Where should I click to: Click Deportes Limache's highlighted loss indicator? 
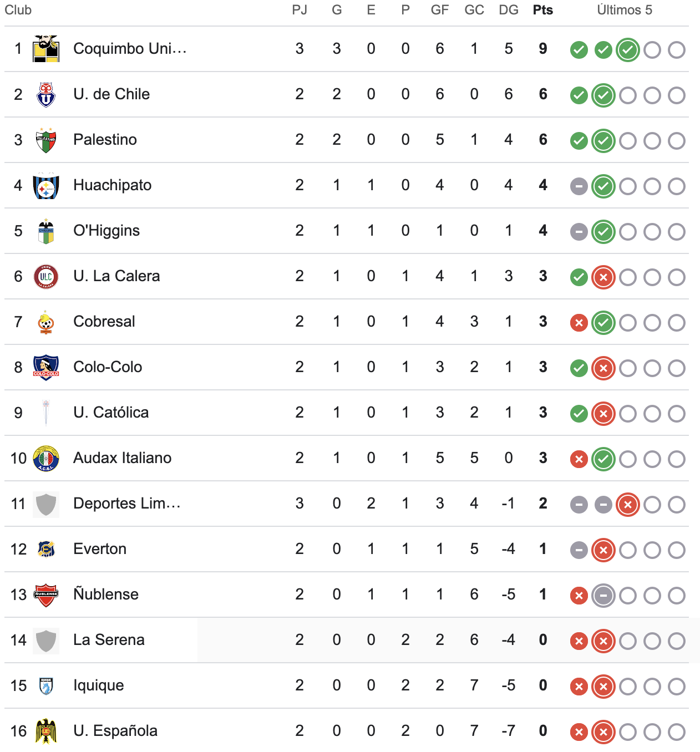[628, 505]
